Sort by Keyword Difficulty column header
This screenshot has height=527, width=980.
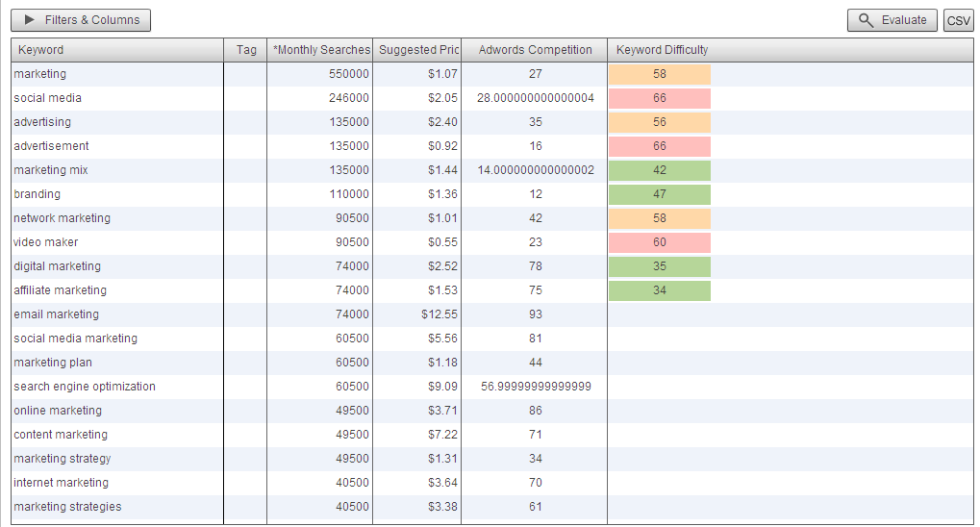click(662, 50)
